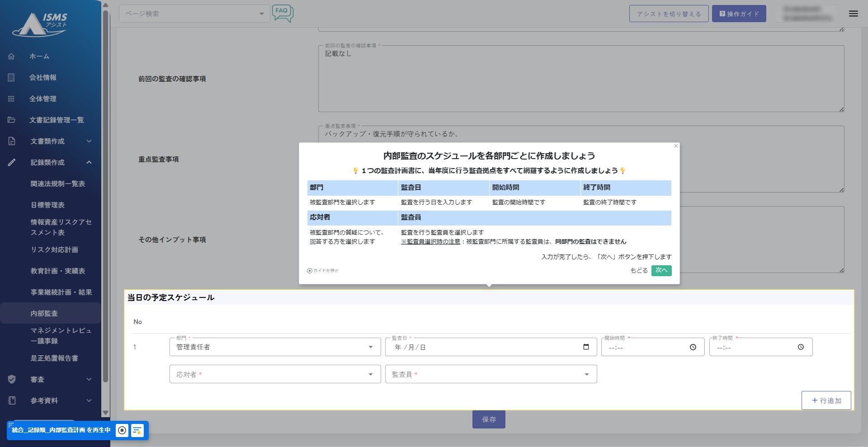This screenshot has height=447, width=868.
Task: Click the clock icon in 開始時間 field
Action: [693, 347]
